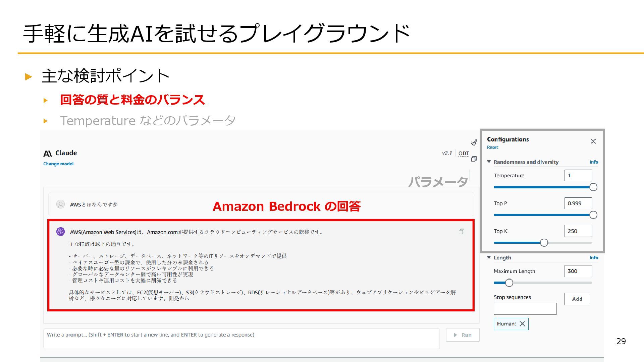Click the Anthropic Claude logo icon
The image size is (644, 362).
click(x=48, y=154)
